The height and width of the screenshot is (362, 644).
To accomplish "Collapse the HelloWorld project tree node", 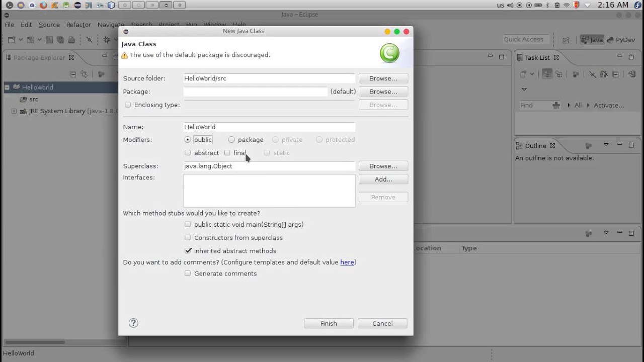I will pos(7,87).
